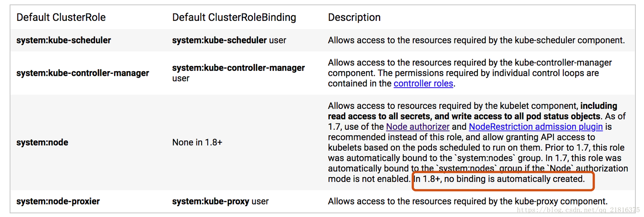Click the kube-proxy component description text
Screen dimensions: 644x217
click(x=467, y=201)
